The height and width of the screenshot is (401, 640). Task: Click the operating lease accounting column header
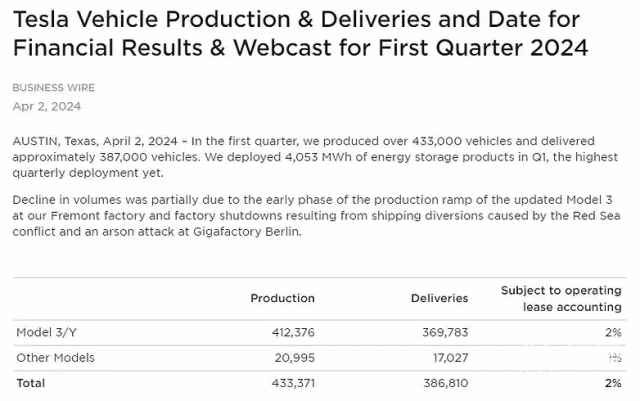point(561,298)
